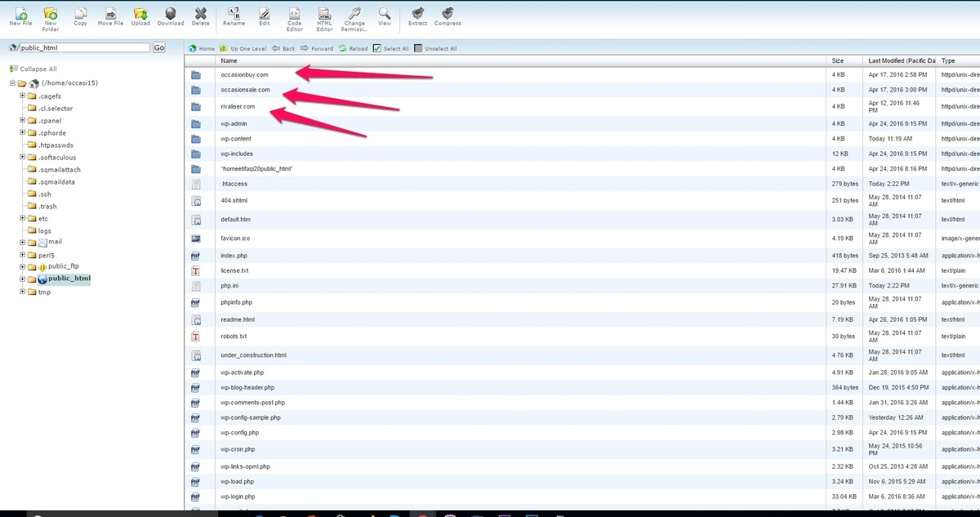Screen dimensions: 980x517
Task: Select the wp-config.php file row
Action: [239, 432]
